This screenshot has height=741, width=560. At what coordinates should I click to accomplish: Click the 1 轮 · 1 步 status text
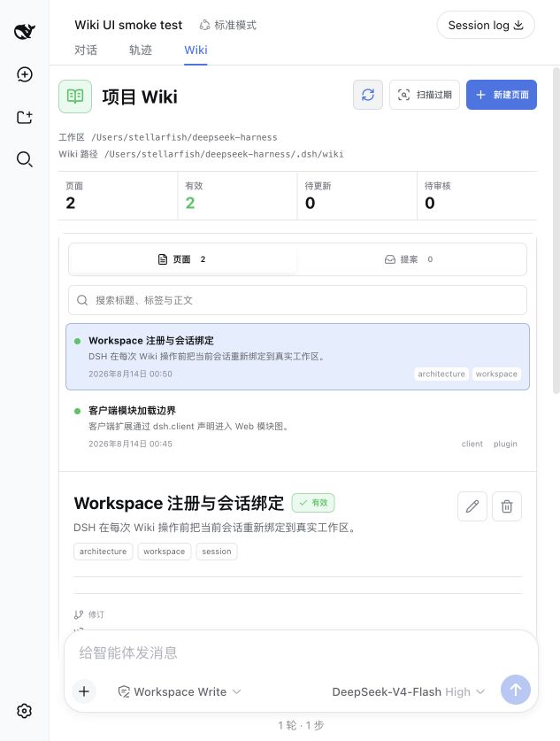click(x=302, y=725)
